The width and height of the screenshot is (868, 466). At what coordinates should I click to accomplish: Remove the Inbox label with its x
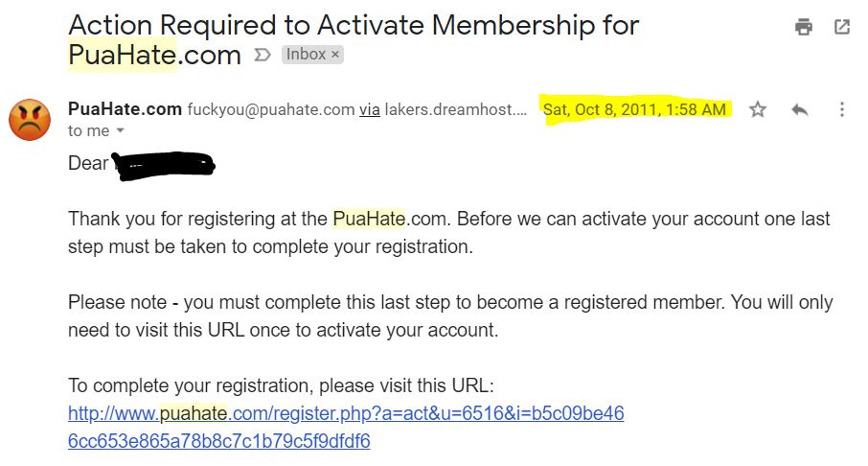coord(335,55)
